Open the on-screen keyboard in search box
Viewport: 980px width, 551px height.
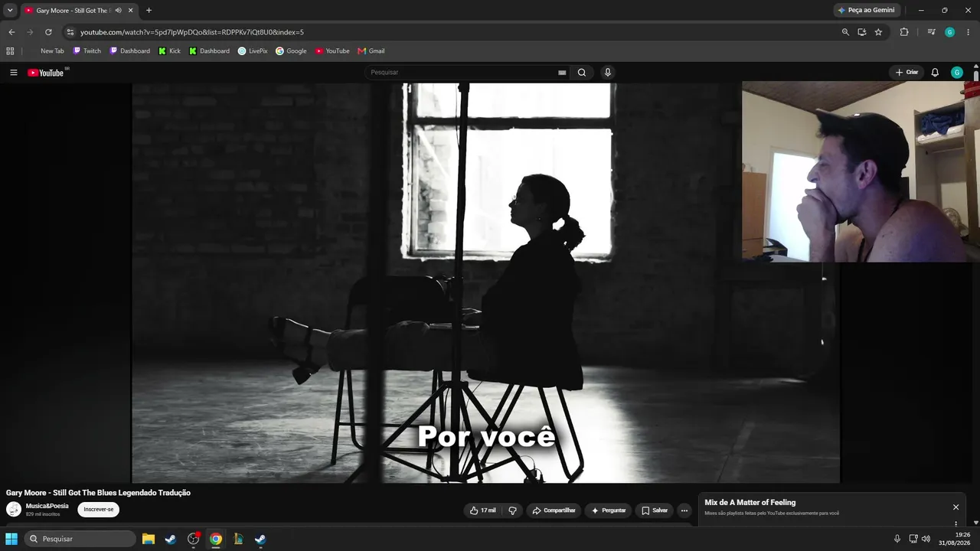pos(562,73)
